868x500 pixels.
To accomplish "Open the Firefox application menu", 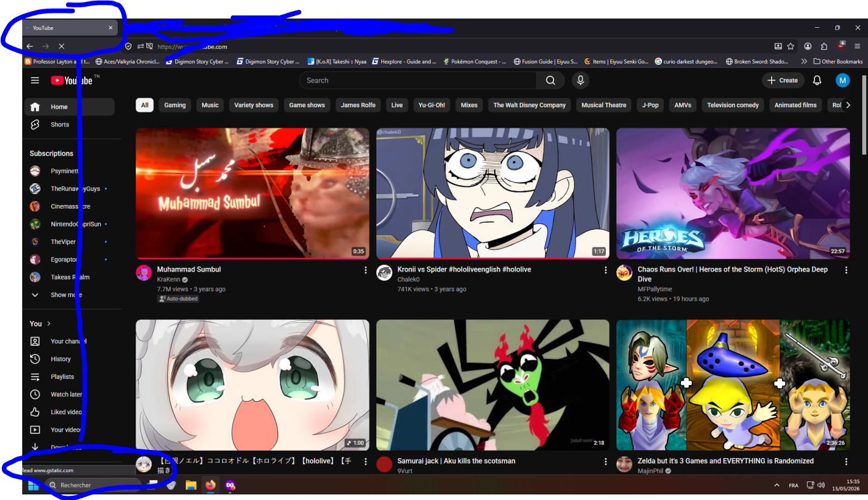I will 858,46.
